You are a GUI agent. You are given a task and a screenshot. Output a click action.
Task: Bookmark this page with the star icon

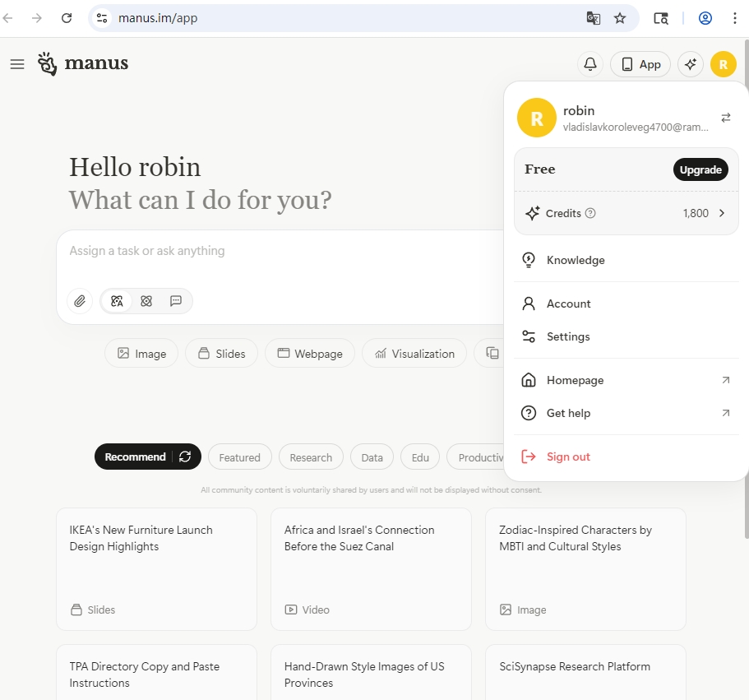tap(620, 18)
